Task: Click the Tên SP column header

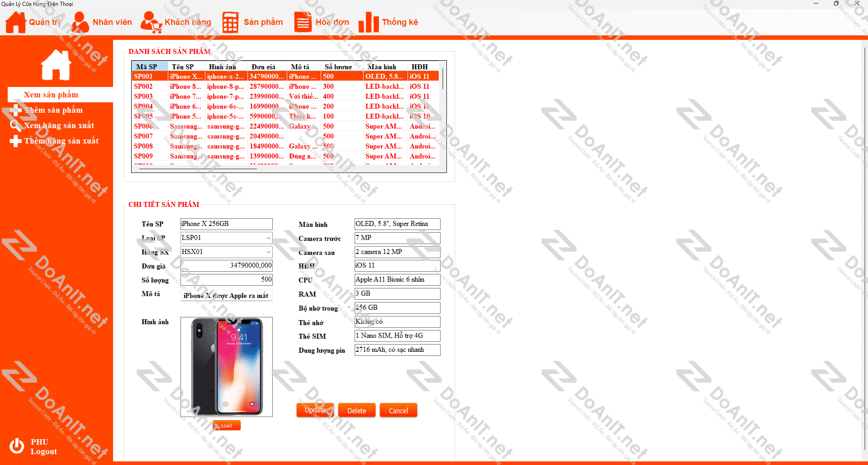Action: tap(187, 67)
